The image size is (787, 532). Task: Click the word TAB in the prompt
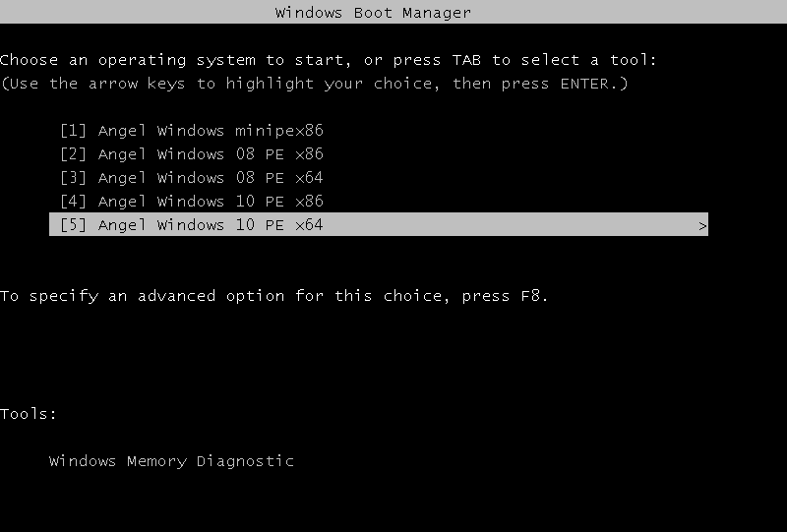466,60
